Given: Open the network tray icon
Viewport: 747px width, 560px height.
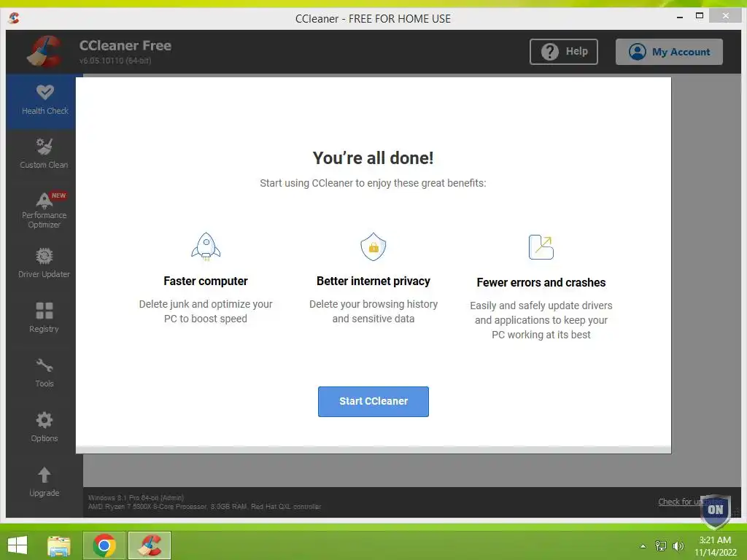Looking at the screenshot, I should pos(661,545).
